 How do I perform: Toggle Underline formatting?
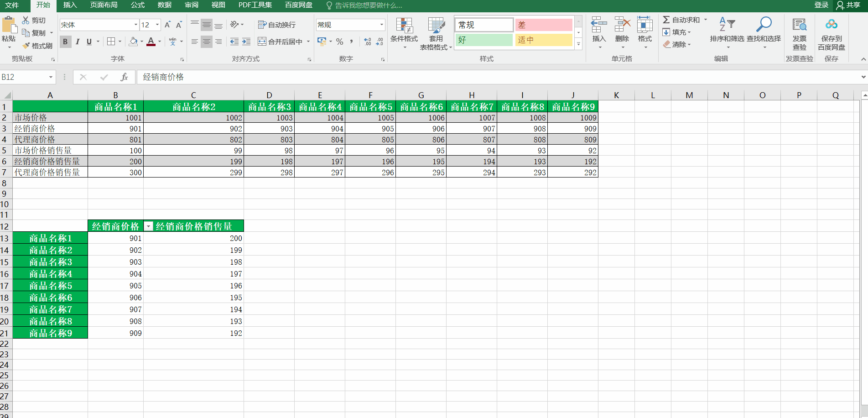click(89, 42)
